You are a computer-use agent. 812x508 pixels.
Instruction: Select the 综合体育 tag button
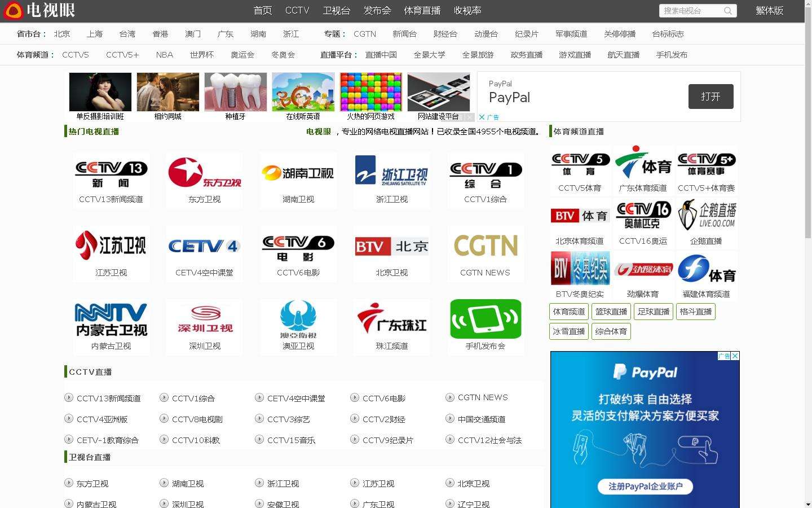pyautogui.click(x=611, y=331)
